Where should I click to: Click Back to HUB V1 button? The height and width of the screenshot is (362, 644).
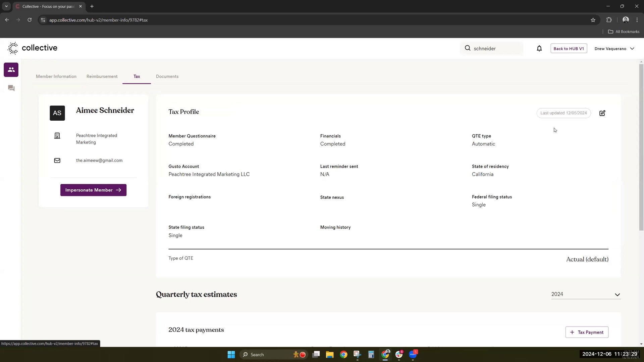(x=569, y=49)
